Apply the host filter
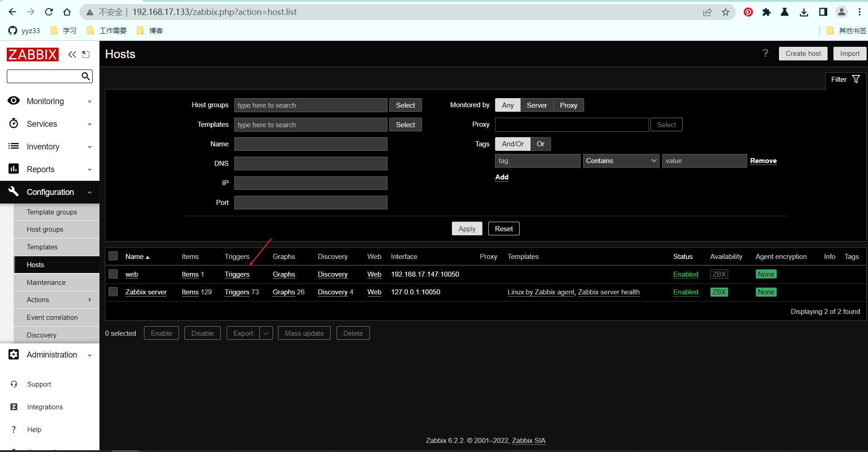Image resolution: width=868 pixels, height=452 pixels. pyautogui.click(x=467, y=228)
